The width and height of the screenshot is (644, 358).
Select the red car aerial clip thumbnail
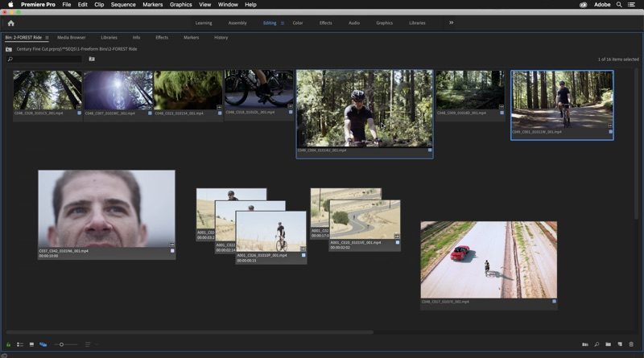click(x=488, y=259)
